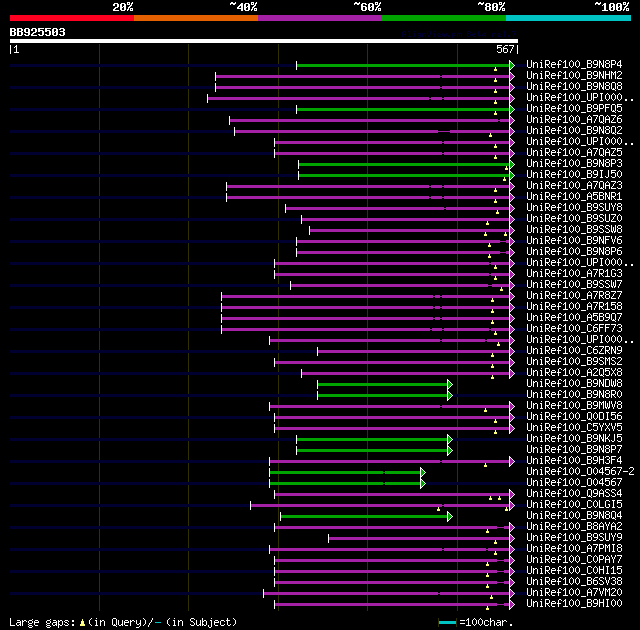Screen dimensions: 640x630
Task: Click the cyan ~100% legend segment
Action: click(x=569, y=18)
